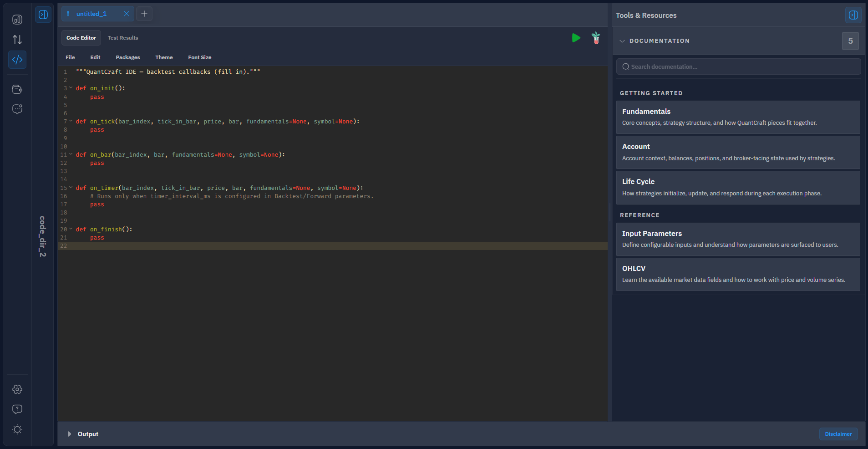Open the wallet icon in sidebar
The height and width of the screenshot is (449, 868).
tap(17, 89)
